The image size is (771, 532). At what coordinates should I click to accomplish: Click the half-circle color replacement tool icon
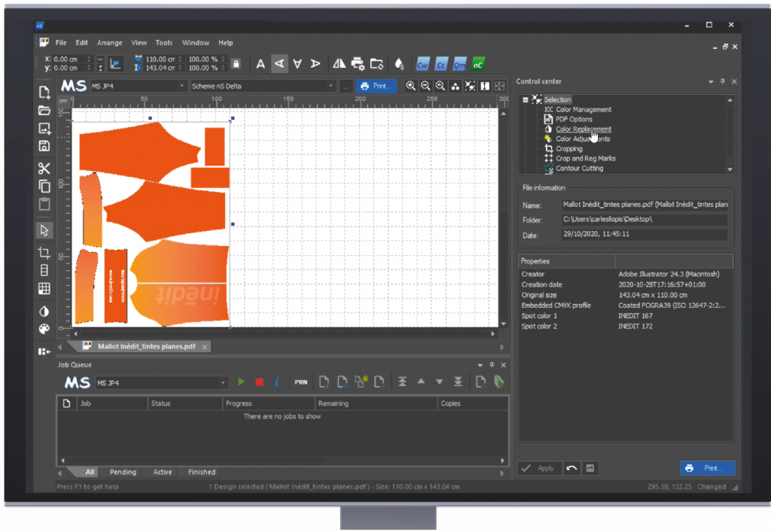pos(44,311)
